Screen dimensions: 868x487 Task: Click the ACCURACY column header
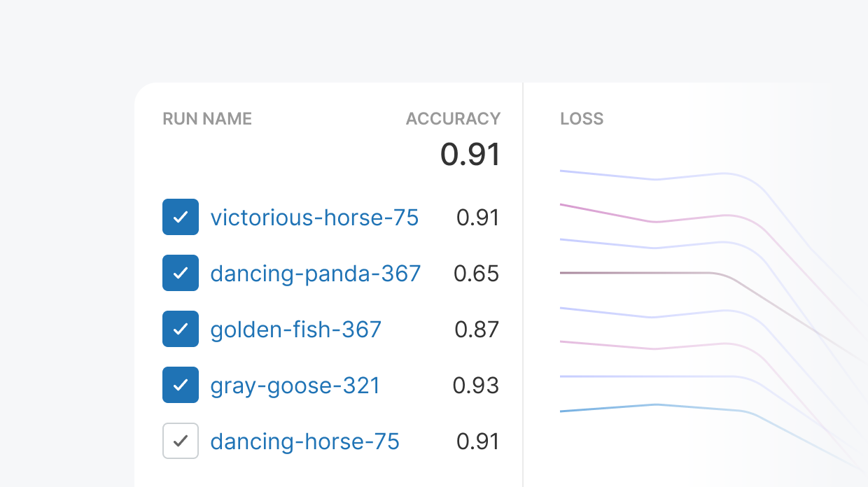coord(453,119)
